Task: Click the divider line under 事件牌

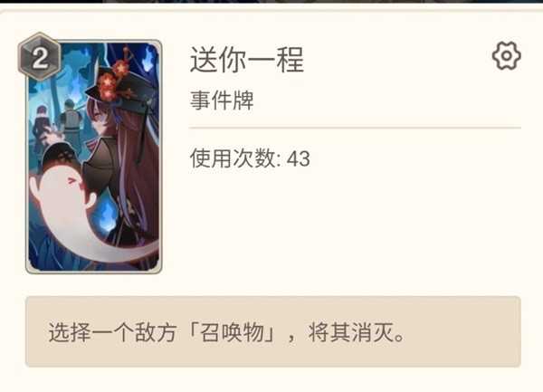Action: [x=355, y=128]
